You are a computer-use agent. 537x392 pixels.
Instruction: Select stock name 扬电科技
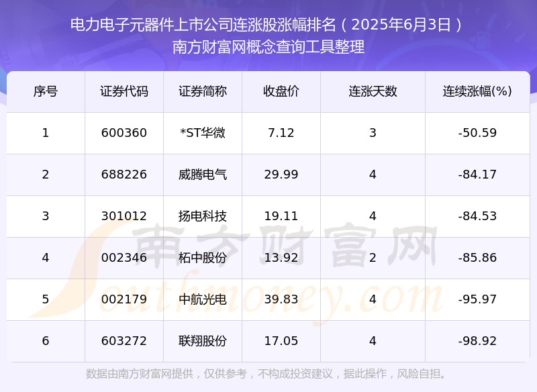pyautogui.click(x=203, y=216)
